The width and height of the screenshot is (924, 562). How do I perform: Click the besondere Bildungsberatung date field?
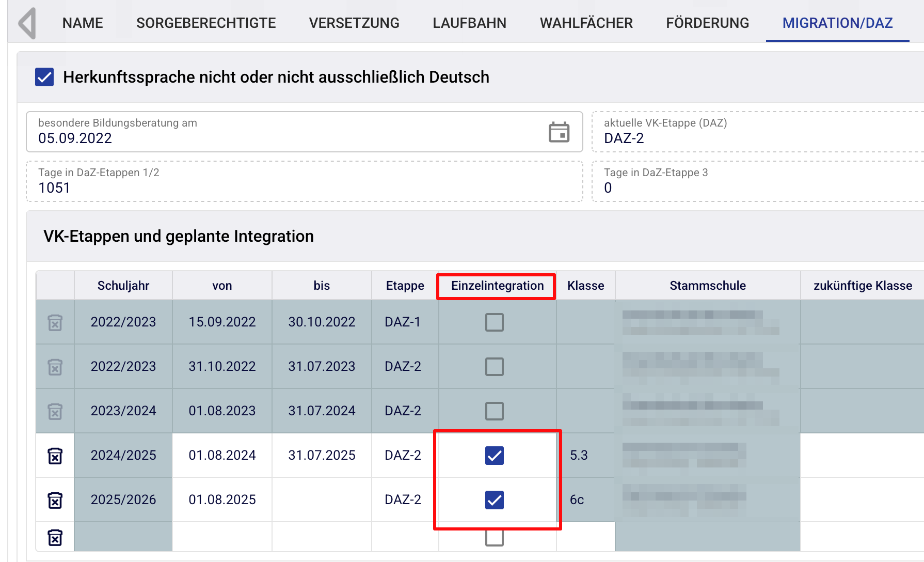[284, 132]
